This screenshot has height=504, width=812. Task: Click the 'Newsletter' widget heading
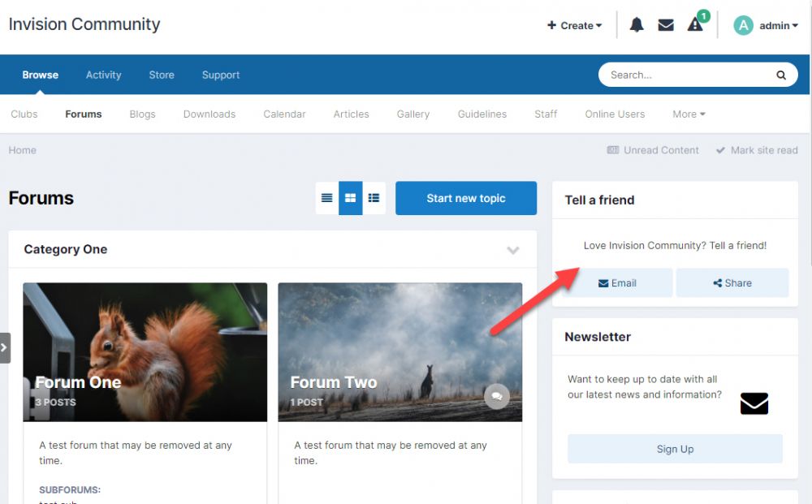pos(598,337)
